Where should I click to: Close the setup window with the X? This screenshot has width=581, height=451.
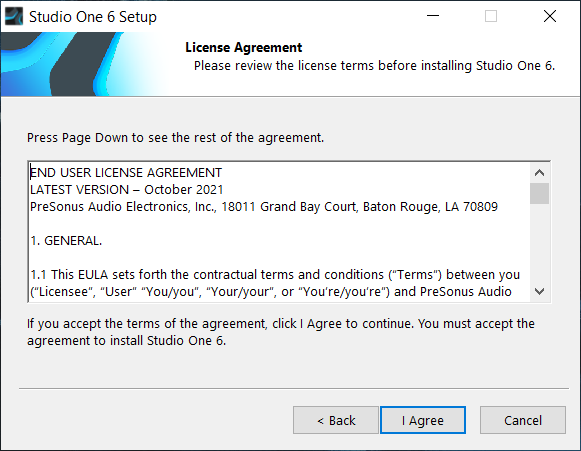pos(550,16)
